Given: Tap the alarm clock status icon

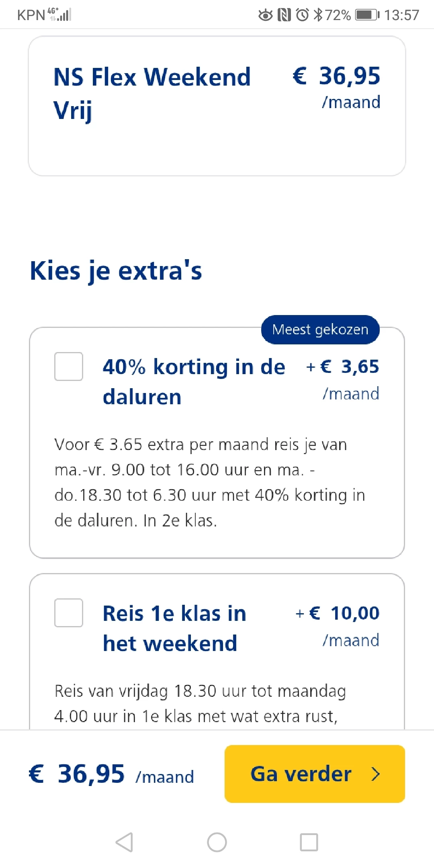Looking at the screenshot, I should 302,15.
